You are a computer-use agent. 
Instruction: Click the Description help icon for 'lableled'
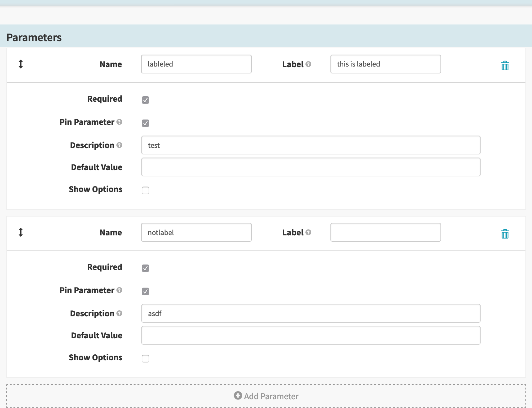119,145
